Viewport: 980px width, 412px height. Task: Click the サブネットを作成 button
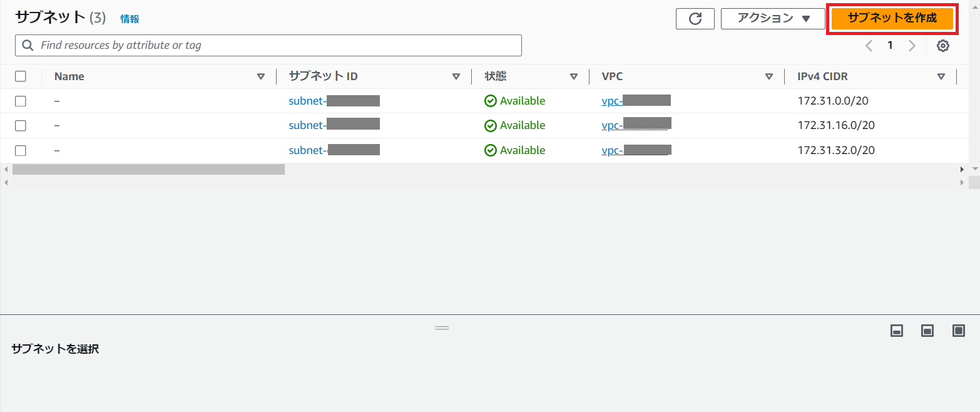892,19
